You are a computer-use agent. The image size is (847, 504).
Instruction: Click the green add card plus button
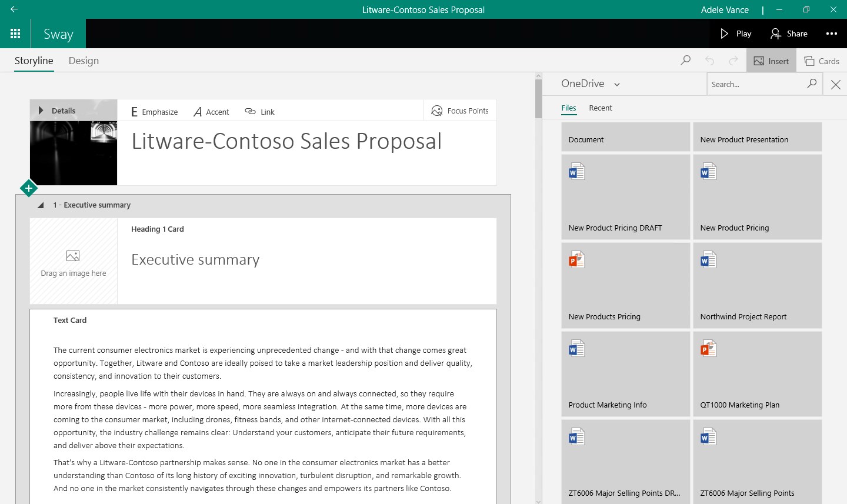pyautogui.click(x=28, y=188)
